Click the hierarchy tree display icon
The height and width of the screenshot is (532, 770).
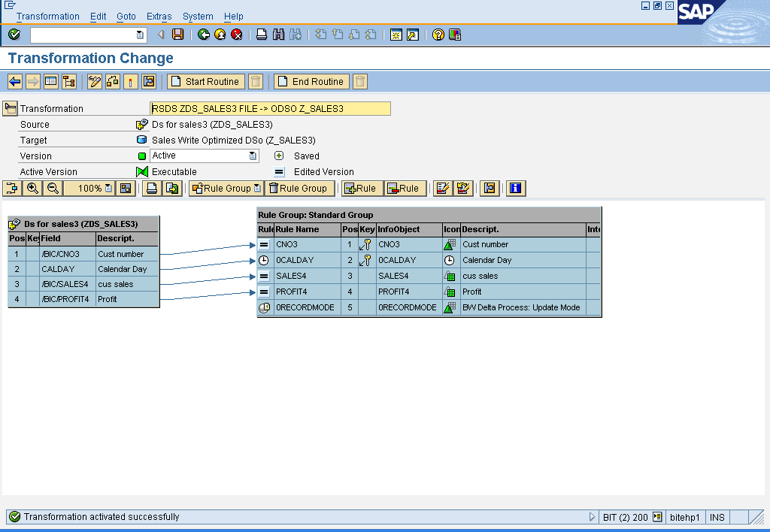point(68,81)
